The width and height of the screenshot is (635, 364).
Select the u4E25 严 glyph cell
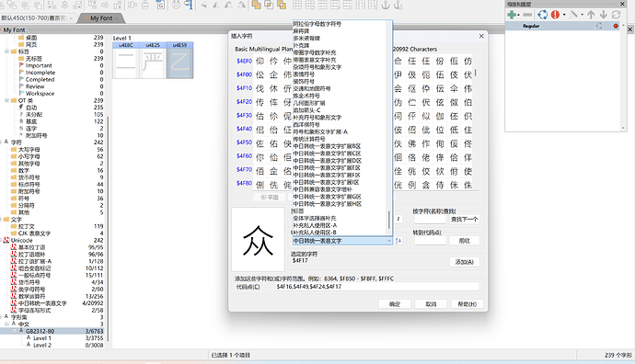click(x=153, y=60)
